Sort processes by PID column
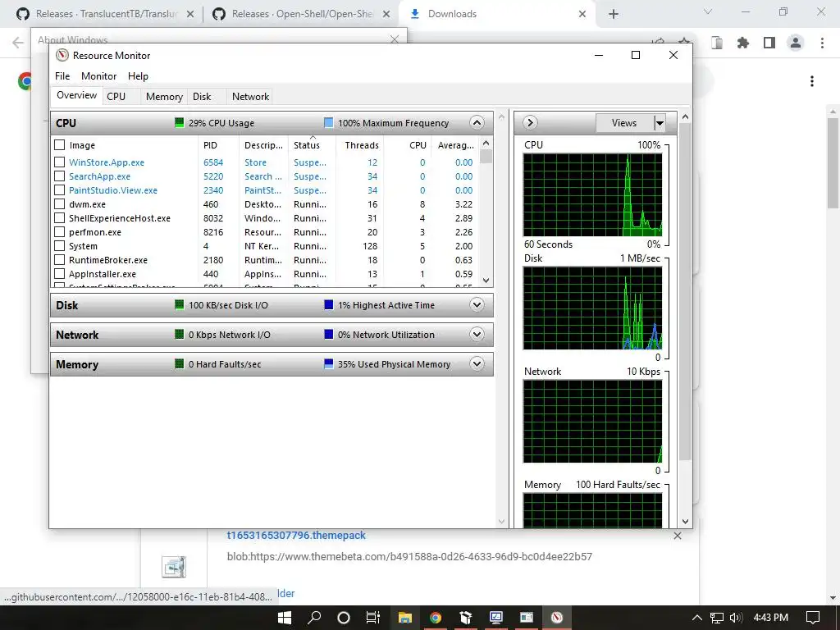This screenshot has height=630, width=840. tap(218, 145)
